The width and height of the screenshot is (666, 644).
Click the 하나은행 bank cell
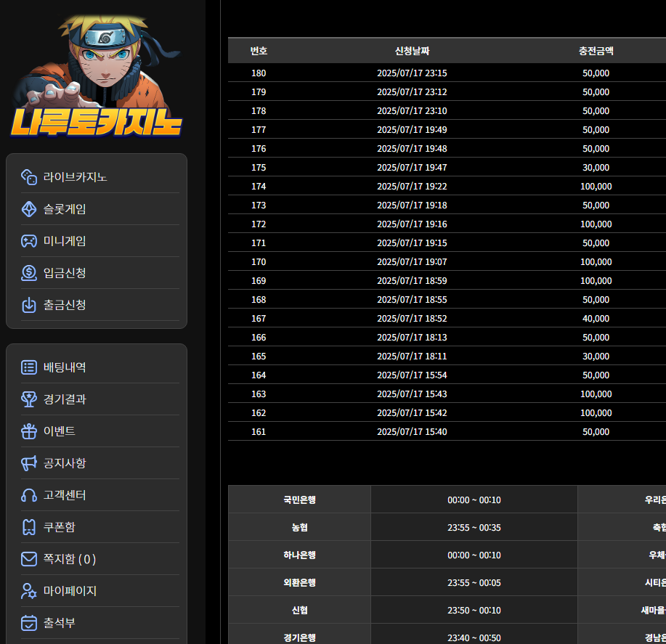299,555
